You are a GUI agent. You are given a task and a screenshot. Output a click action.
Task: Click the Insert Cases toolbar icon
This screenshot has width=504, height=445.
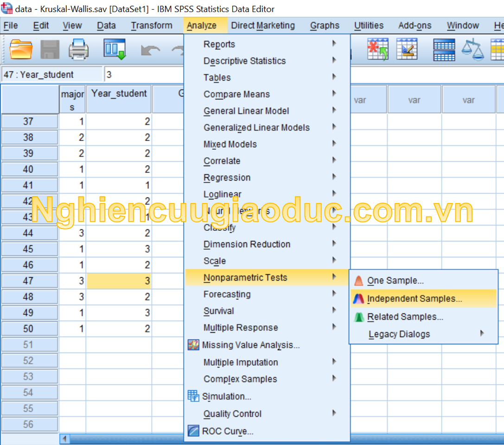(378, 49)
